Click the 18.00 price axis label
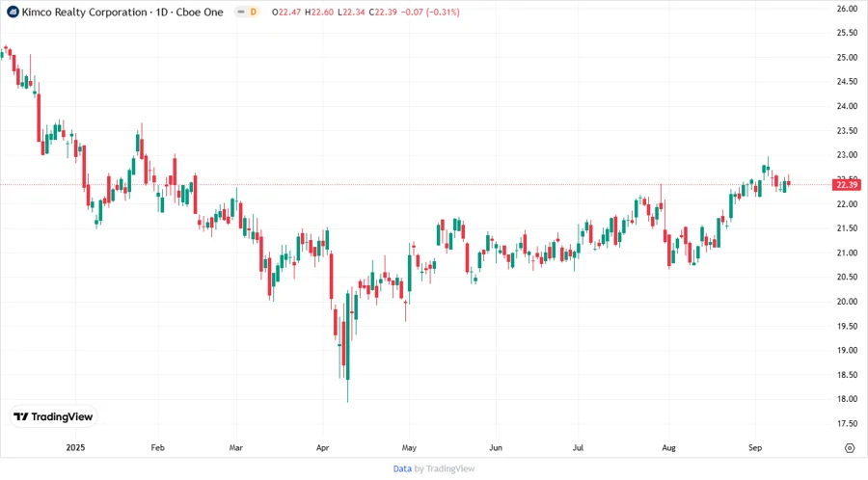868x480 pixels. tap(847, 399)
